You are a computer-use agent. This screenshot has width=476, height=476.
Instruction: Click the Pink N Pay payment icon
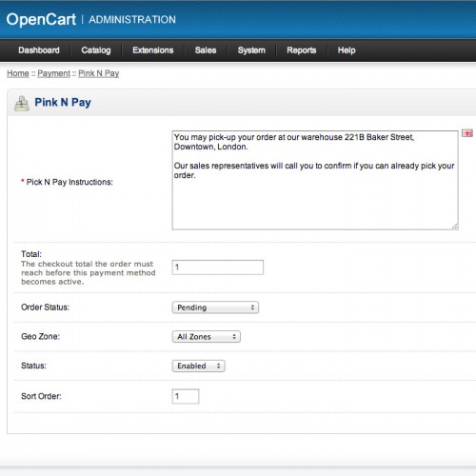click(x=22, y=103)
